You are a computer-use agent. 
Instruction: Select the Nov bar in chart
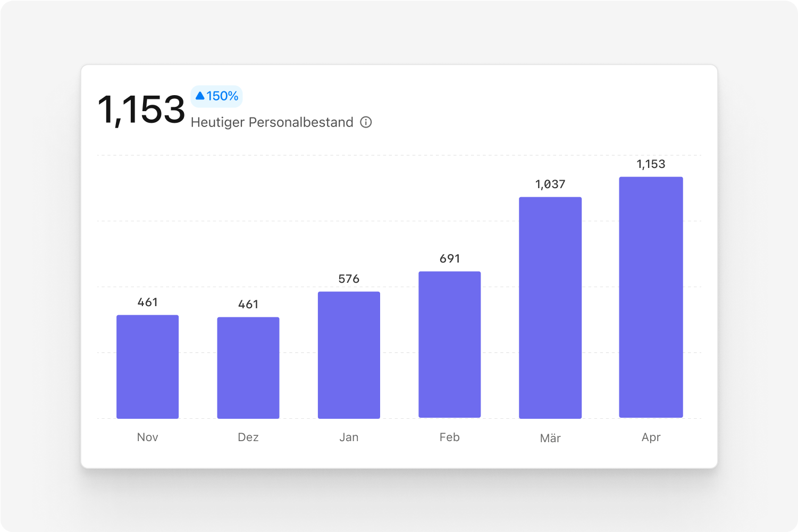(147, 367)
